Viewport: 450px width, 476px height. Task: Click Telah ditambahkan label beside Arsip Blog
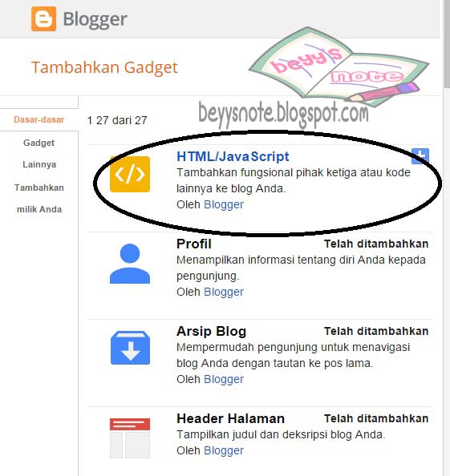click(x=376, y=331)
